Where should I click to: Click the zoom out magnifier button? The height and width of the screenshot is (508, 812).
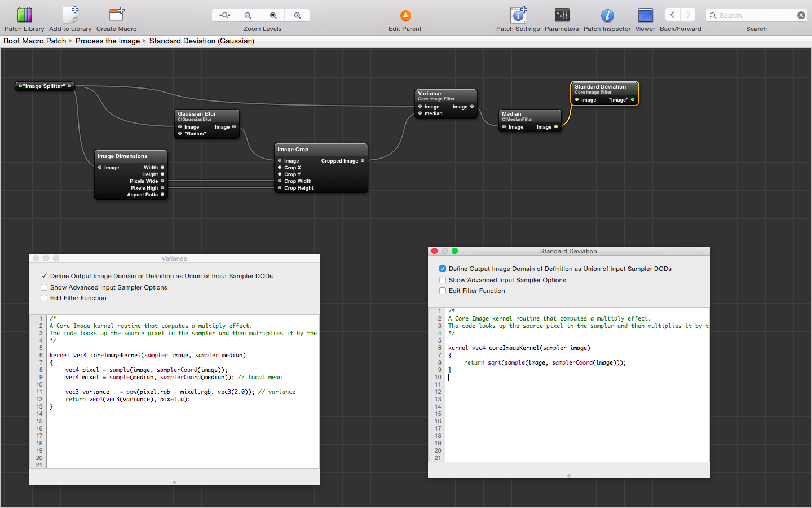click(x=248, y=15)
